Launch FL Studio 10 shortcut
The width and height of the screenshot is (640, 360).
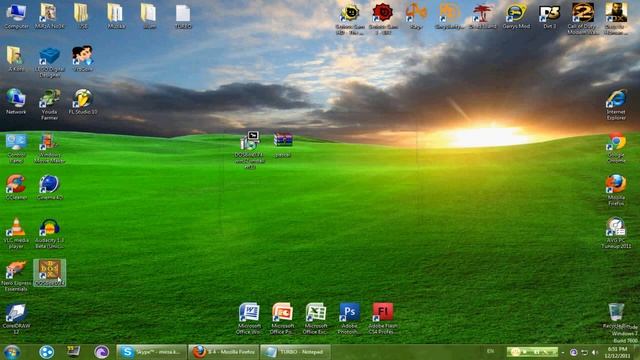tap(83, 101)
